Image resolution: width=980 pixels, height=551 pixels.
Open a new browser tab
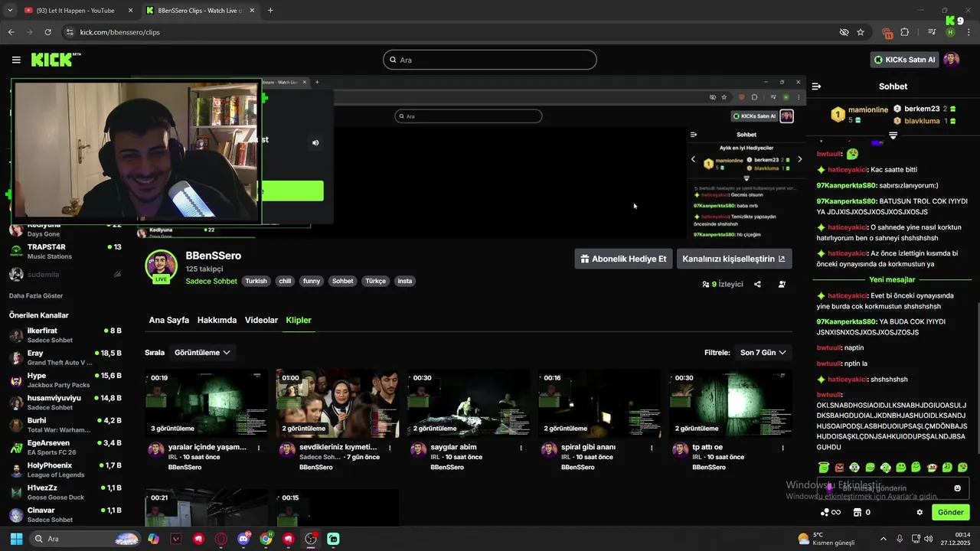click(270, 11)
